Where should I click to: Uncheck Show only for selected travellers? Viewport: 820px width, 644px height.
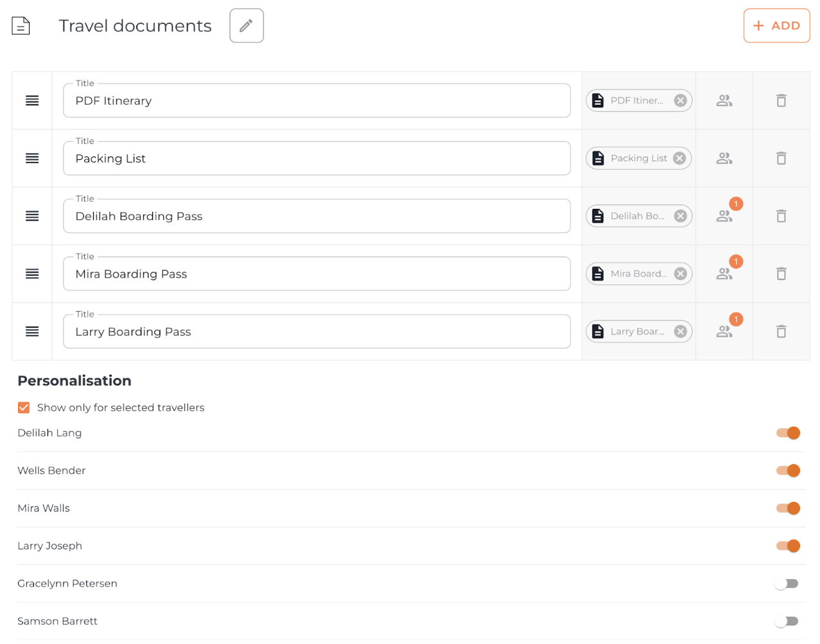pyautogui.click(x=24, y=407)
